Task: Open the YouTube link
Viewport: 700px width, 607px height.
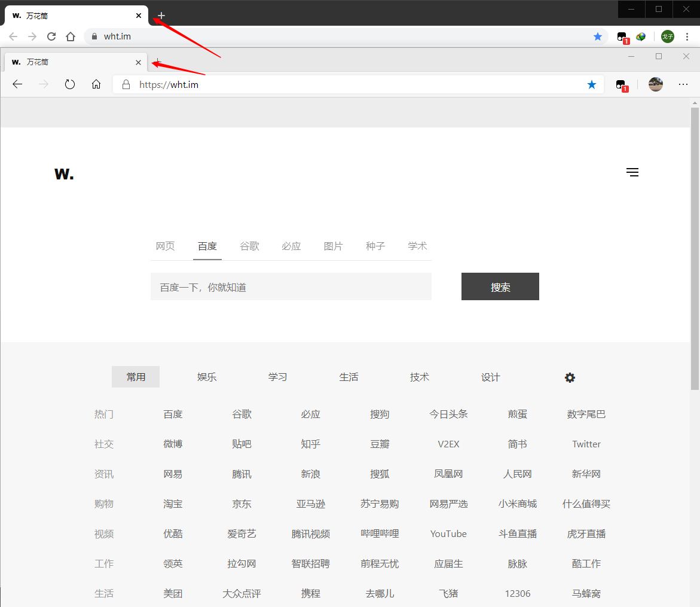Action: coord(449,534)
